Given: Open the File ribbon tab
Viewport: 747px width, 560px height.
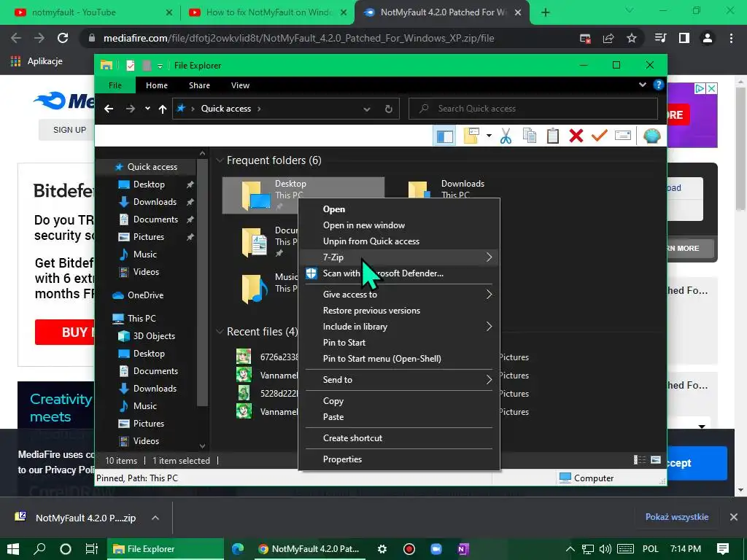Looking at the screenshot, I should pos(115,85).
